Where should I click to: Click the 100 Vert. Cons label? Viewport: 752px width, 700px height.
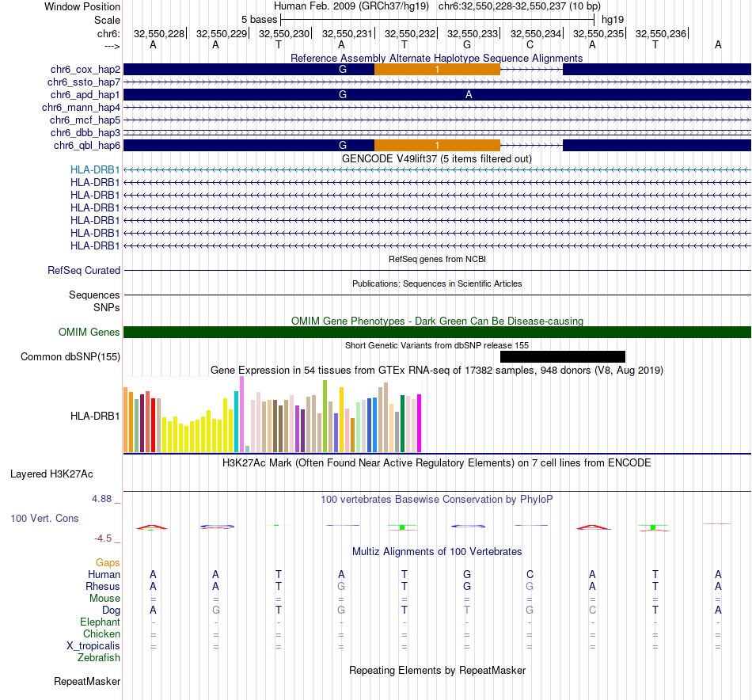coord(44,518)
